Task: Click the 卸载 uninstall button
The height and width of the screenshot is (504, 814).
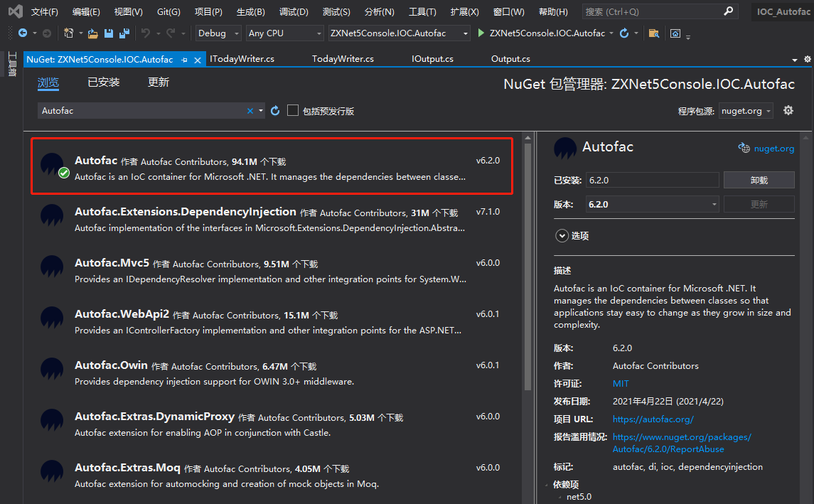Action: coord(759,180)
